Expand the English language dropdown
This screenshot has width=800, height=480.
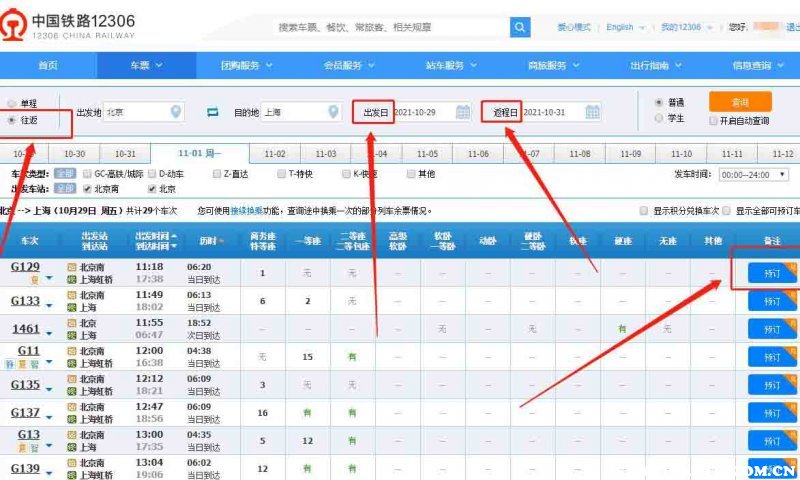[625, 27]
